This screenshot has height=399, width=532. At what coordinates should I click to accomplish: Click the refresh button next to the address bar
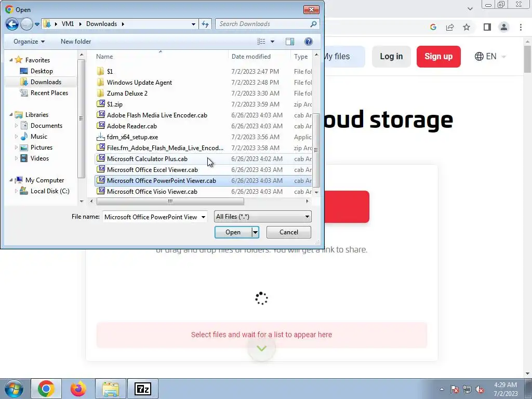[205, 24]
